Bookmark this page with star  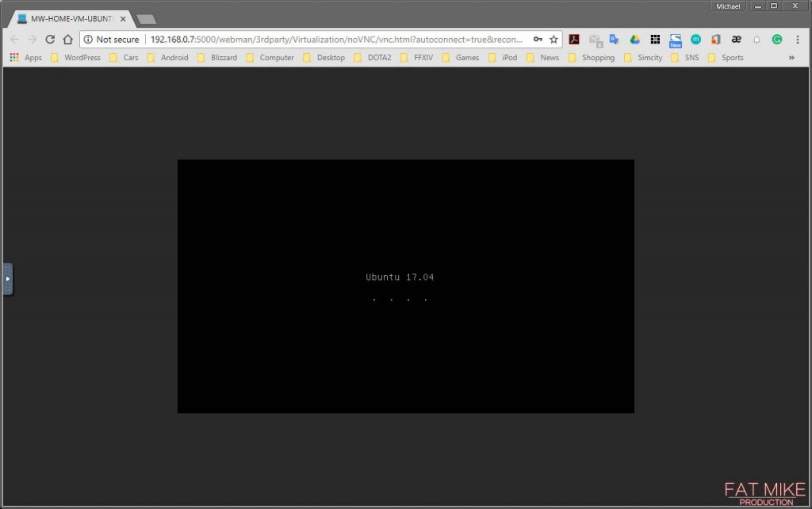[553, 40]
